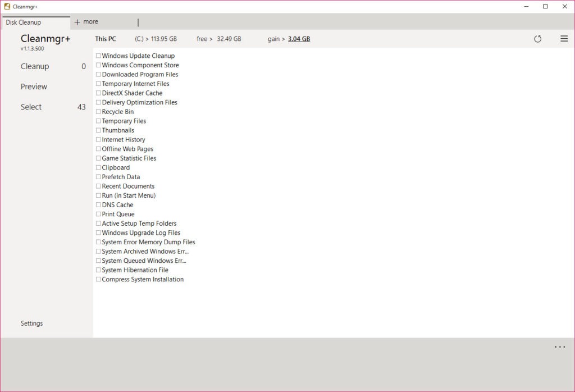The height and width of the screenshot is (392, 575).
Task: Click the free > 32.49 GB text
Action: (219, 39)
